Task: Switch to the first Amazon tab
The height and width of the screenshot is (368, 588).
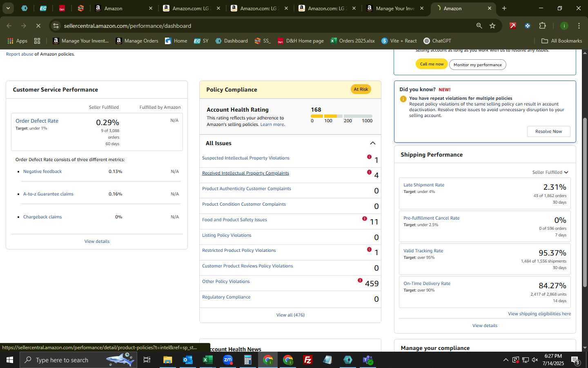Action: pyautogui.click(x=124, y=8)
